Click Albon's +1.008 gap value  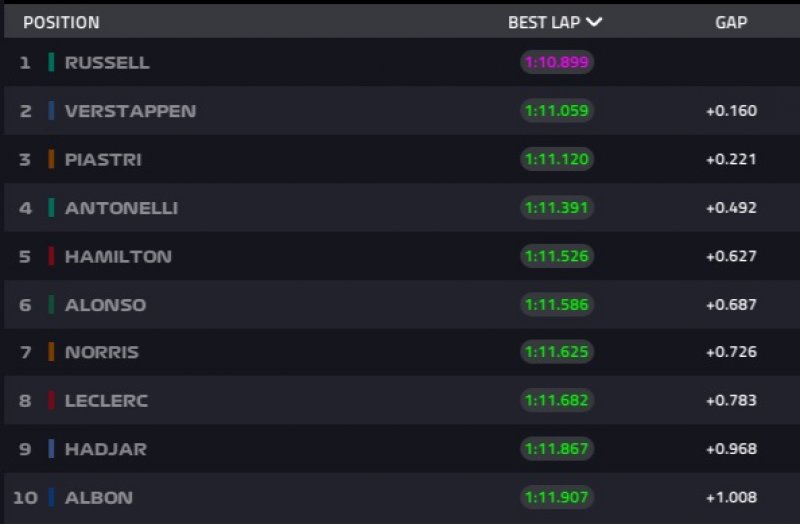coord(731,497)
